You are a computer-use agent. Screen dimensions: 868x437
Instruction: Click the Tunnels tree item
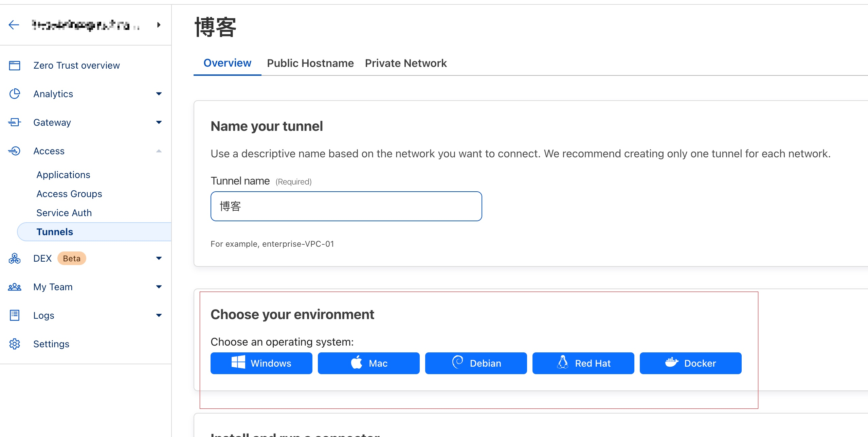(55, 231)
